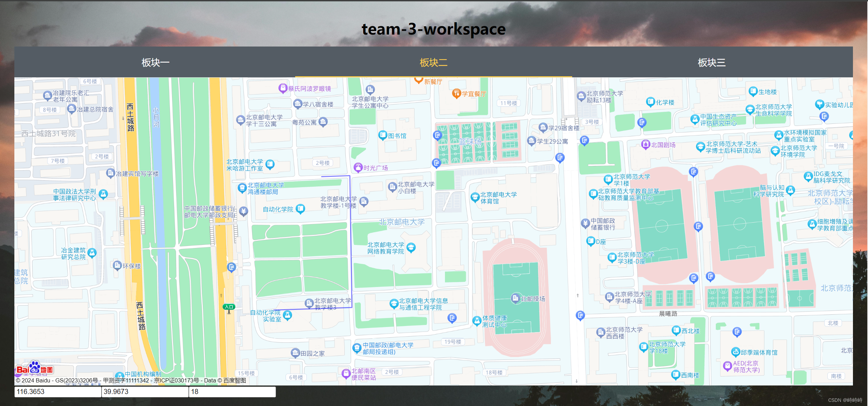This screenshot has width=868, height=406.
Task: Click the zoom level field showing 18
Action: (232, 392)
